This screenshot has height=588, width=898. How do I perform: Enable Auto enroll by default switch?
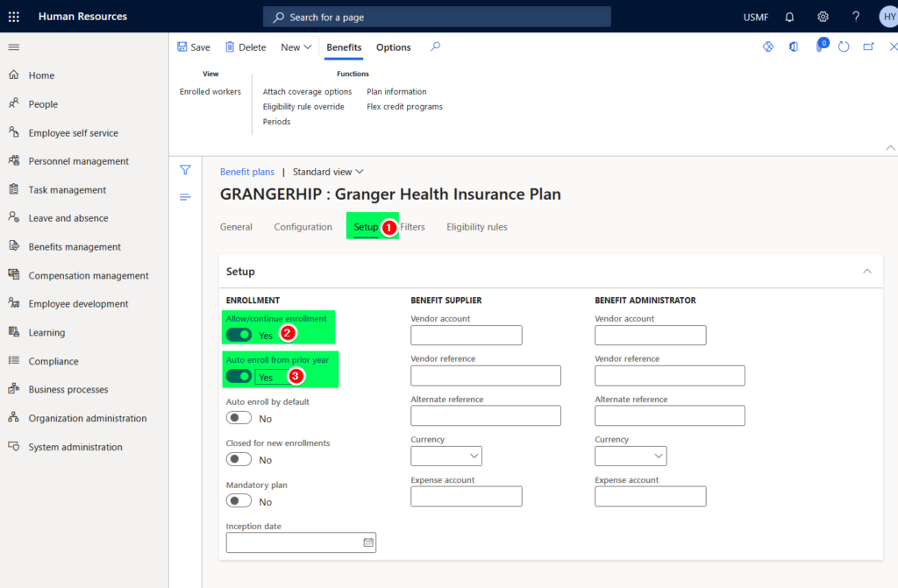pyautogui.click(x=239, y=418)
